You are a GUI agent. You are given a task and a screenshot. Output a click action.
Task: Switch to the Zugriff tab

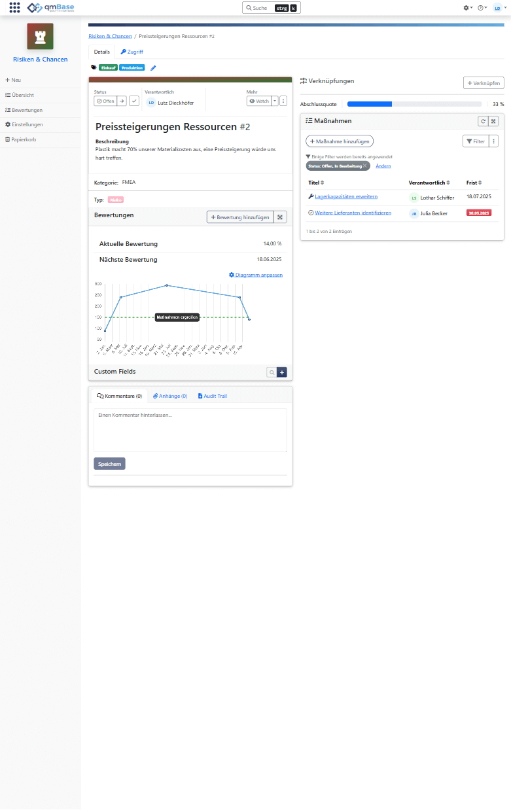coord(132,52)
